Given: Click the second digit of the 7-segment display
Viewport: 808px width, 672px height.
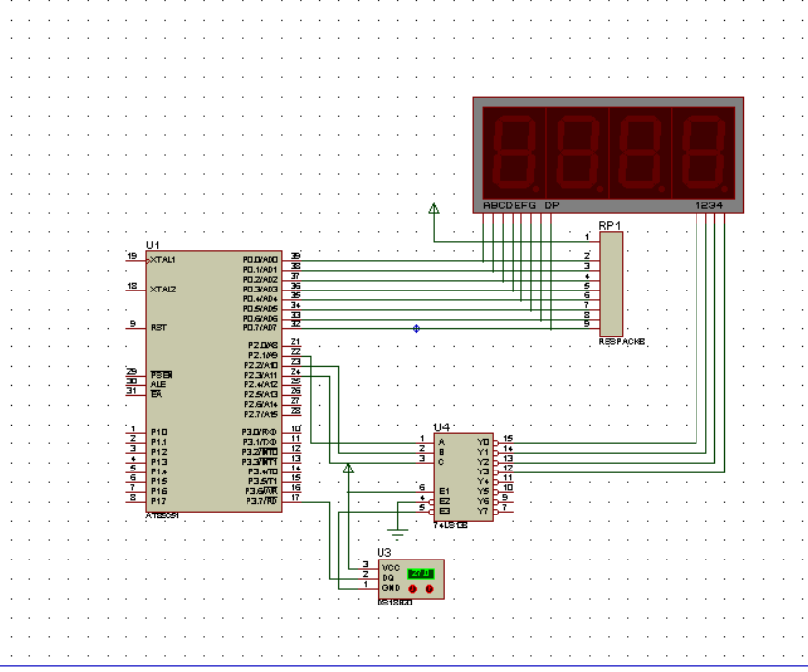Looking at the screenshot, I should (577, 153).
